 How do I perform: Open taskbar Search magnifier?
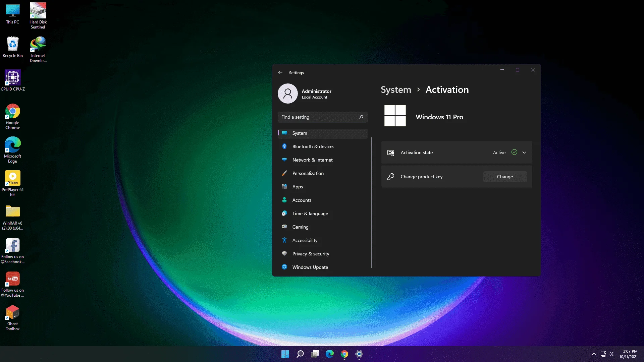(300, 354)
